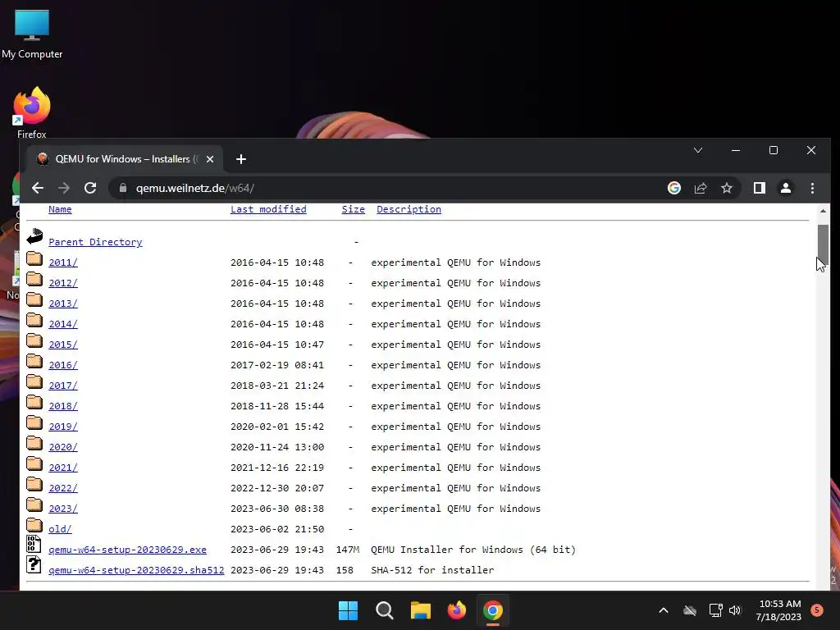Sort listing by Size
The image size is (840, 630).
click(353, 209)
